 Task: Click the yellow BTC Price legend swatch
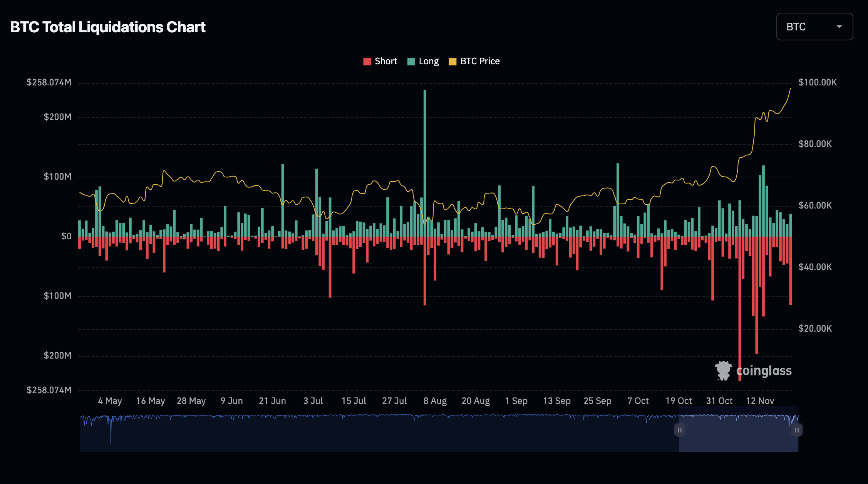pos(452,62)
